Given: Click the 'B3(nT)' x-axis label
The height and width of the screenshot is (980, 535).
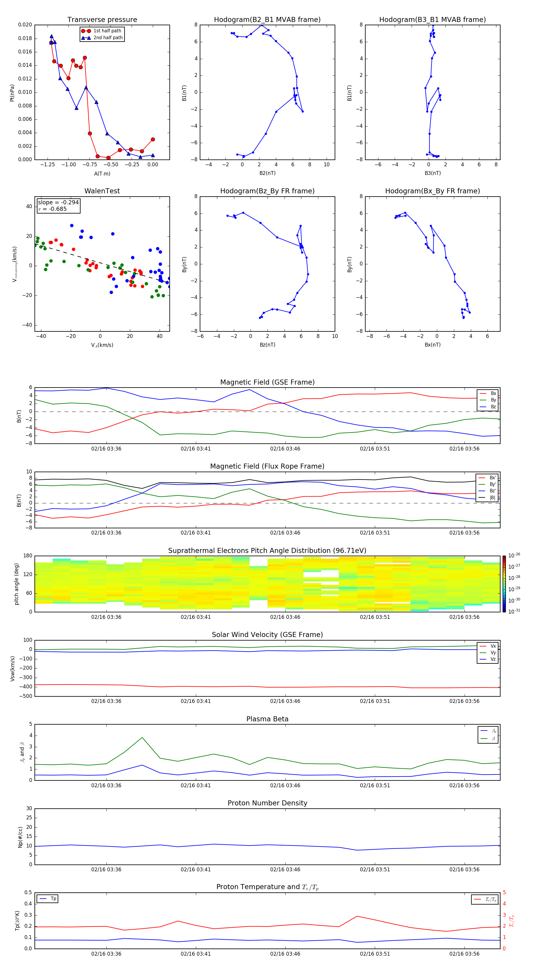Looking at the screenshot, I should tap(432, 173).
